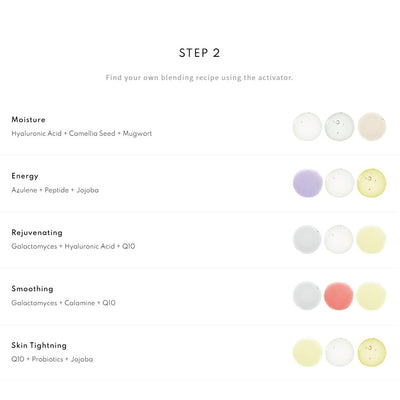This screenshot has width=400, height=400.
Task: Select the clear Probiotics swatch in Skin Tightning row
Action: click(x=339, y=353)
